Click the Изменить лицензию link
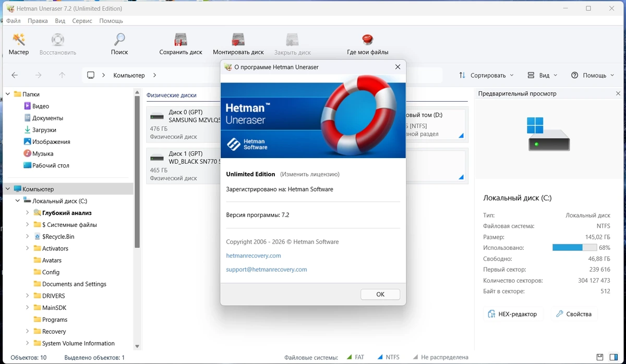Image resolution: width=626 pixels, height=364 pixels. [310, 174]
